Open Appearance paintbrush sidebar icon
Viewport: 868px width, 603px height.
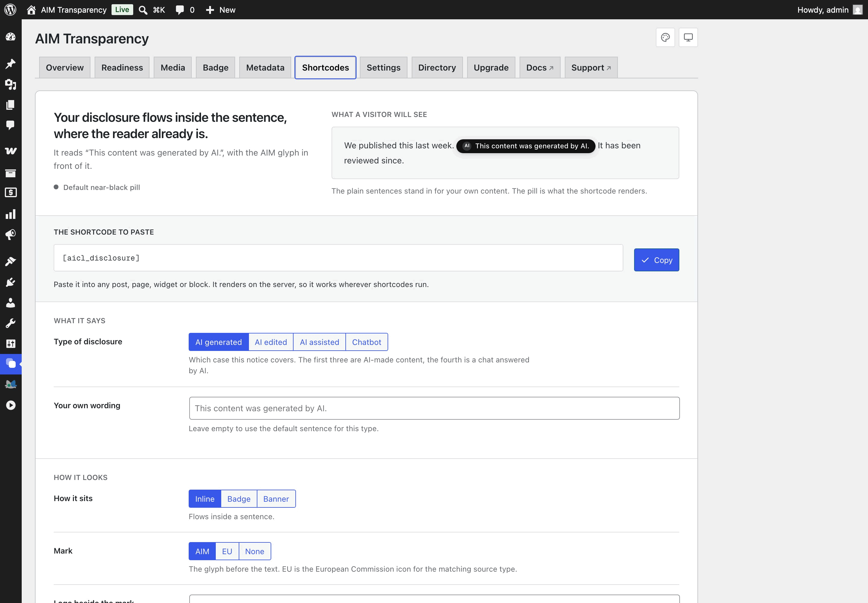(x=11, y=261)
